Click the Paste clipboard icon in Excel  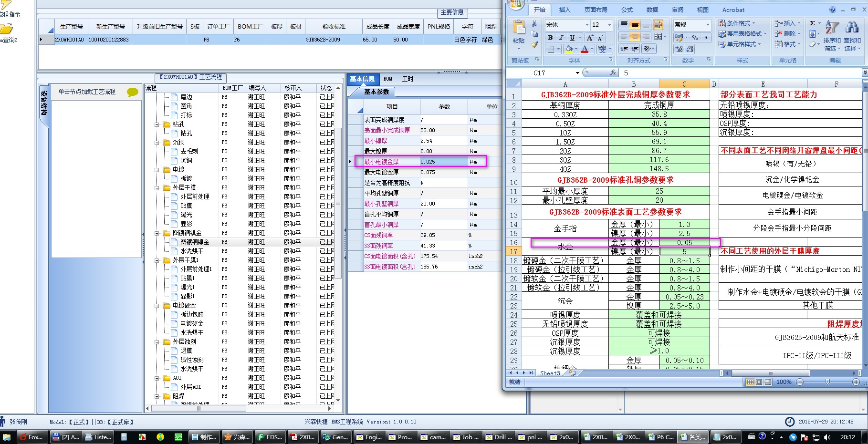[x=519, y=27]
